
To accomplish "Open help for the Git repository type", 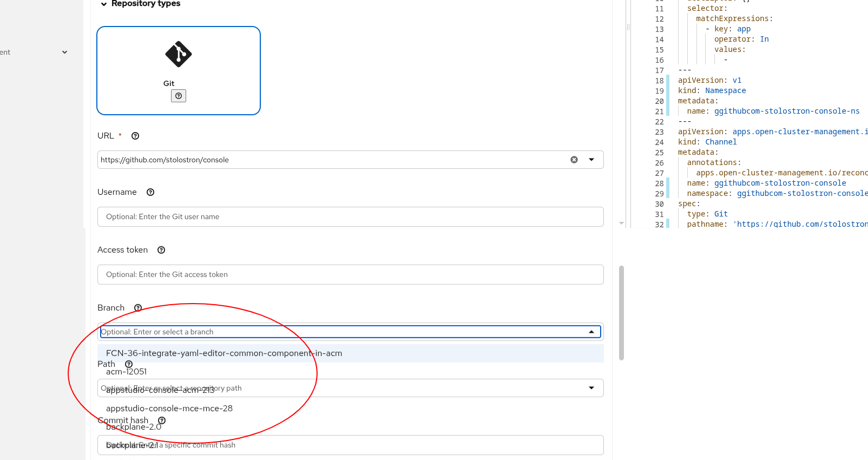I will pyautogui.click(x=179, y=96).
